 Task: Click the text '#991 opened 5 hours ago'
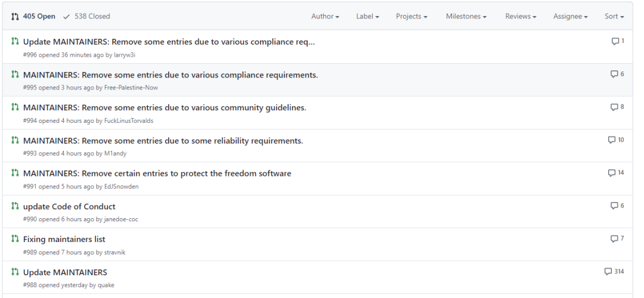[x=58, y=187]
